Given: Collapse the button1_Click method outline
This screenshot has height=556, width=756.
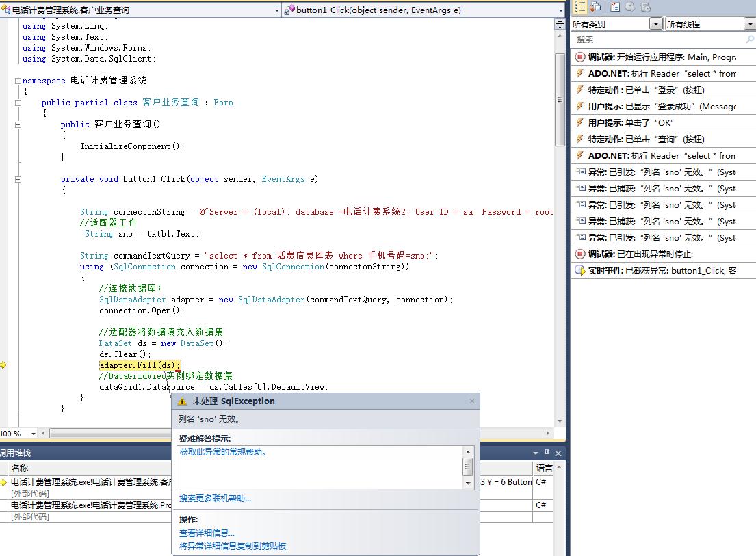Looking at the screenshot, I should click(x=18, y=179).
